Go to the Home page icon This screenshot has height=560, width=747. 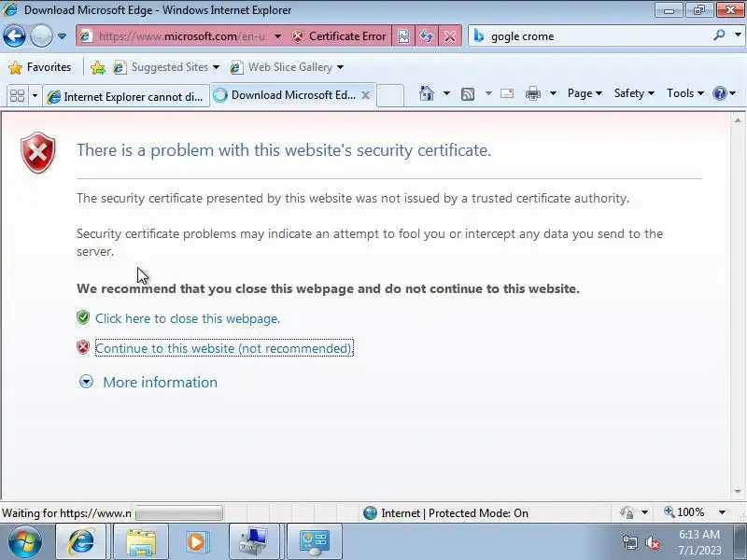(x=427, y=93)
